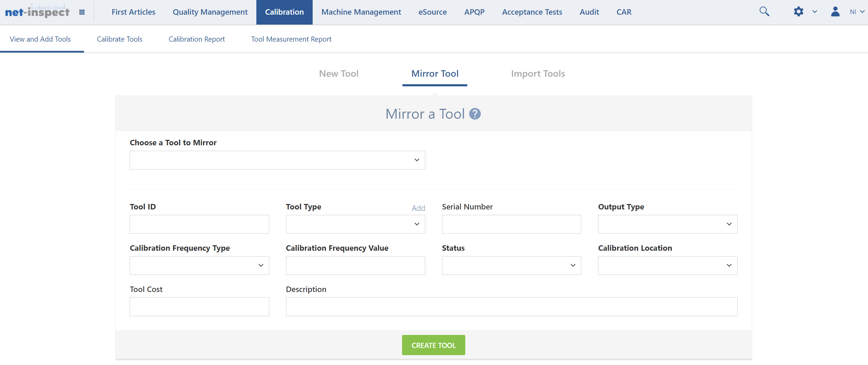The height and width of the screenshot is (365, 868).
Task: Select the Mirror Tool tab
Action: (x=435, y=74)
